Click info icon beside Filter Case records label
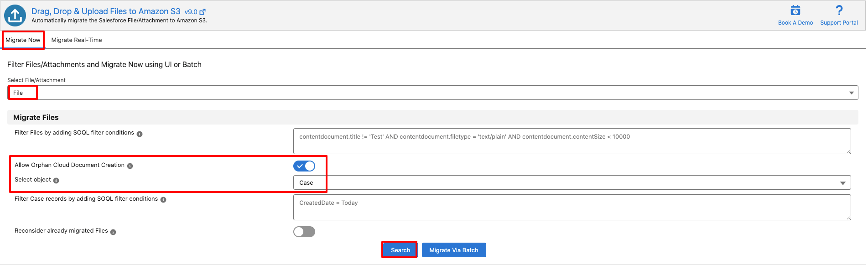 [x=163, y=200]
